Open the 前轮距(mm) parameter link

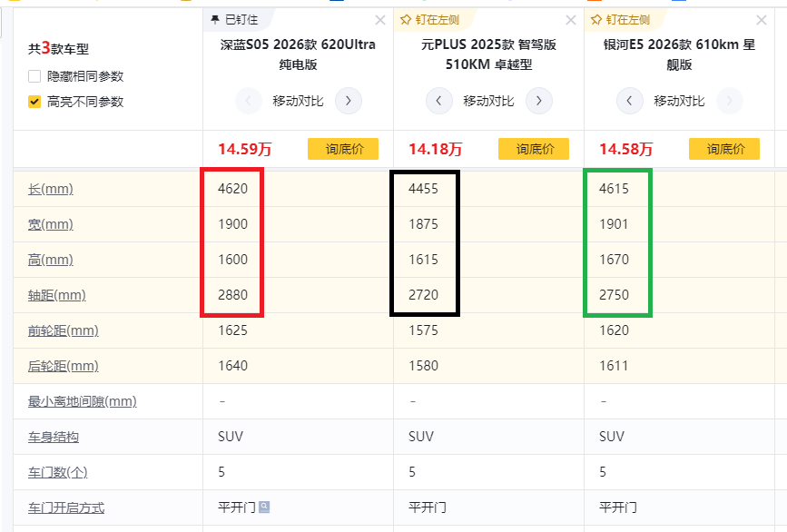coord(64,330)
